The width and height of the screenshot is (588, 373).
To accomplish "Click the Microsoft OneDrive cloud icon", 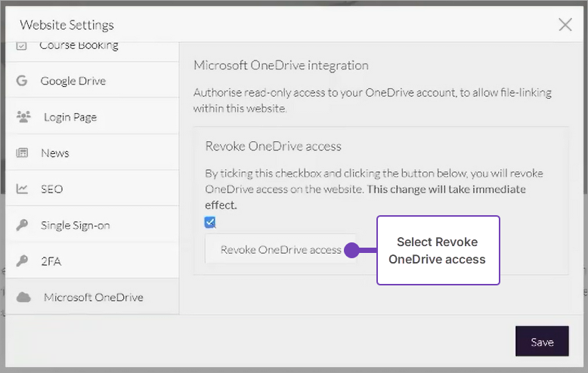I will click(x=23, y=297).
